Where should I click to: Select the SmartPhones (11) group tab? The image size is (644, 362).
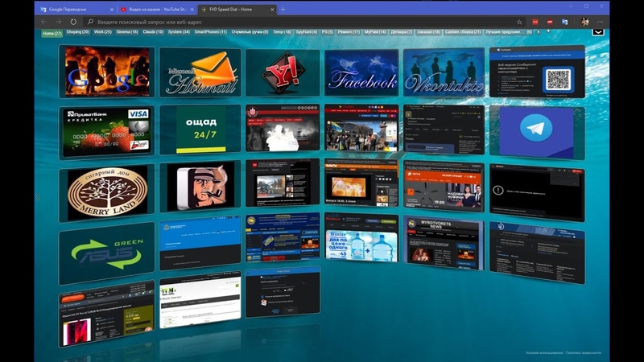point(210,32)
